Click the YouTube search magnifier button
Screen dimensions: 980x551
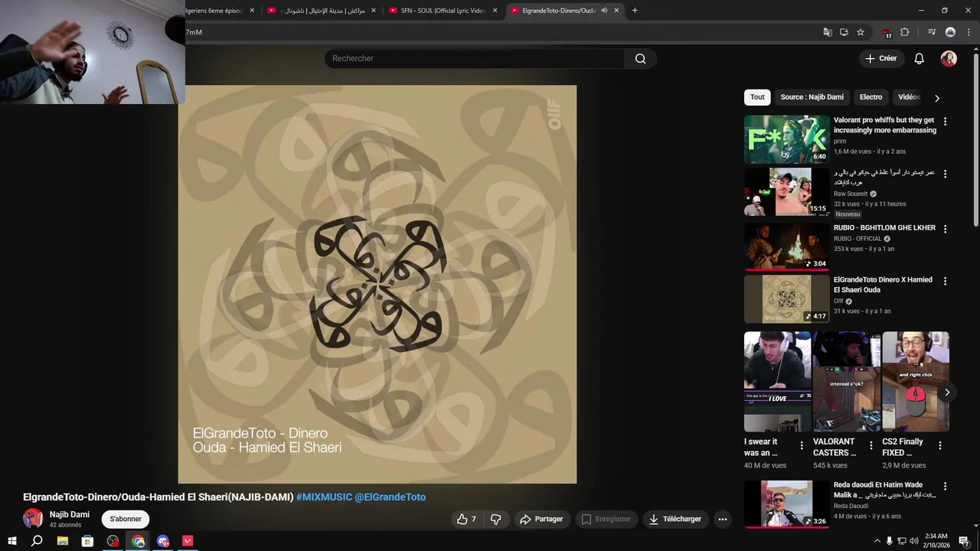640,59
